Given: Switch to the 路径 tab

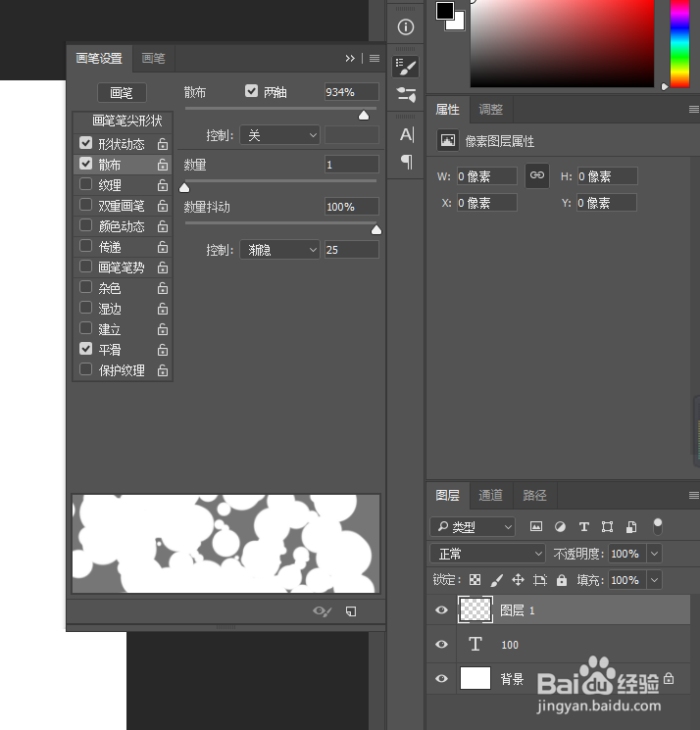Looking at the screenshot, I should tap(534, 496).
